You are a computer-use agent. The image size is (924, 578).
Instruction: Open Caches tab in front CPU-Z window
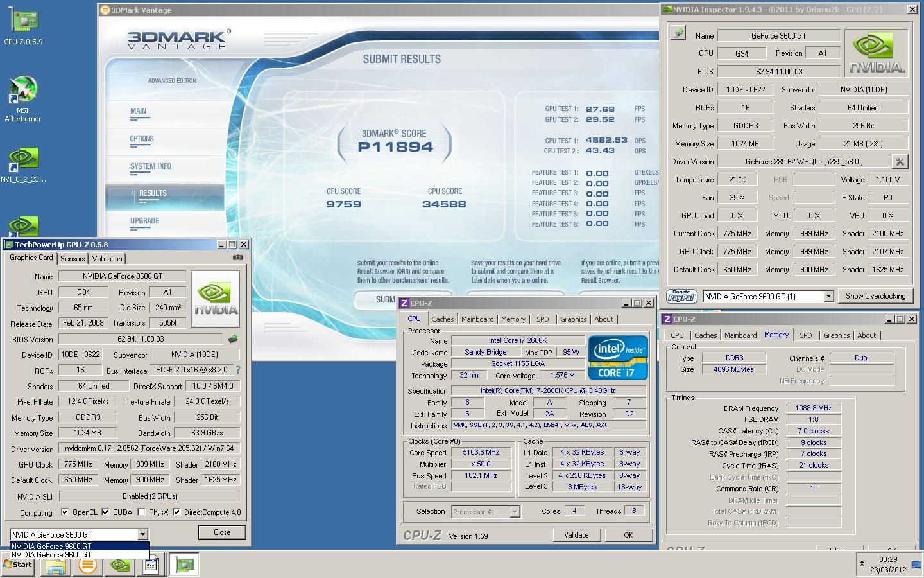(x=442, y=319)
